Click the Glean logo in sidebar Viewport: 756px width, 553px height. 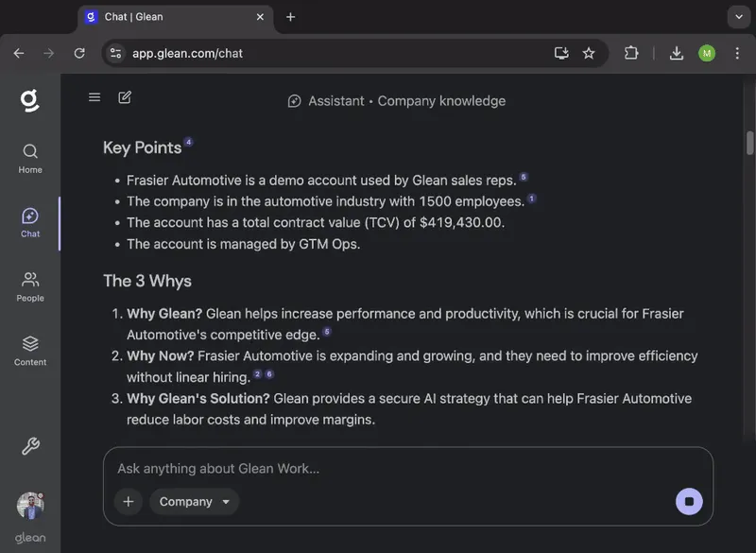click(30, 100)
